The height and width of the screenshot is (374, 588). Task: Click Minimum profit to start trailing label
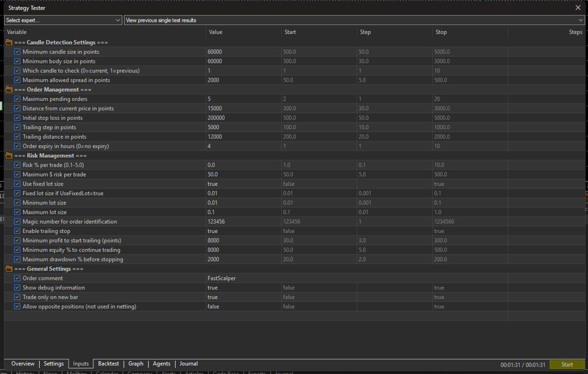(x=72, y=241)
